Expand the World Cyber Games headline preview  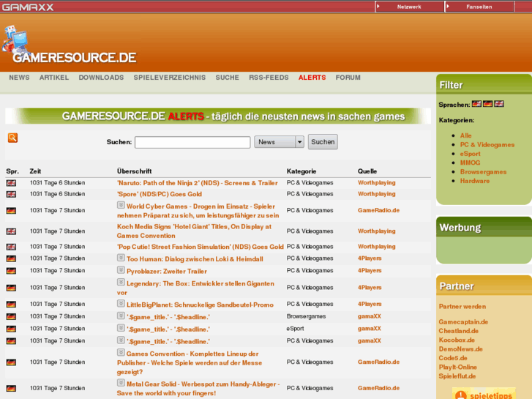pyautogui.click(x=121, y=205)
